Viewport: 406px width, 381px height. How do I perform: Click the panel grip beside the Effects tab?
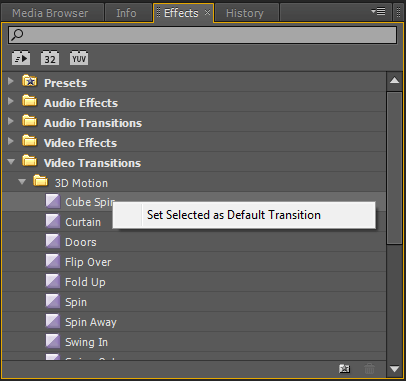[x=159, y=13]
